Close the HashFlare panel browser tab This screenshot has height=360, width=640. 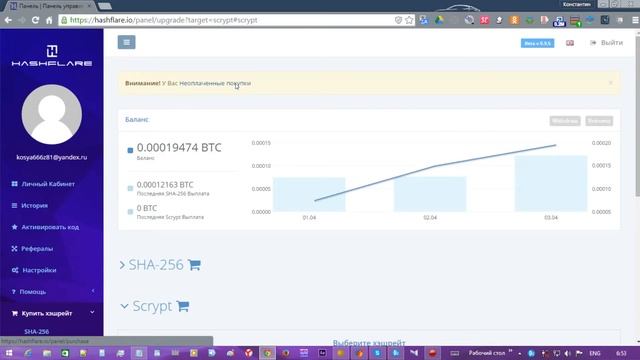point(89,6)
